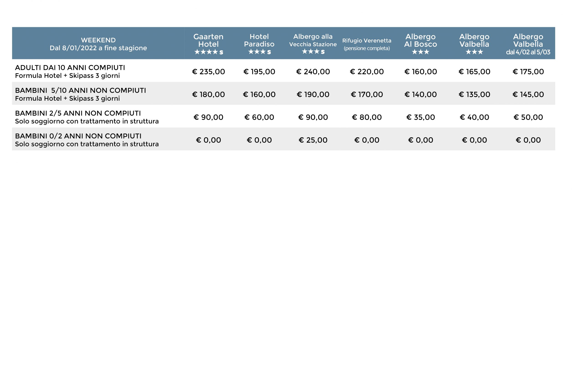
Task: Click the € 195,00 adult price
Action: point(259,72)
